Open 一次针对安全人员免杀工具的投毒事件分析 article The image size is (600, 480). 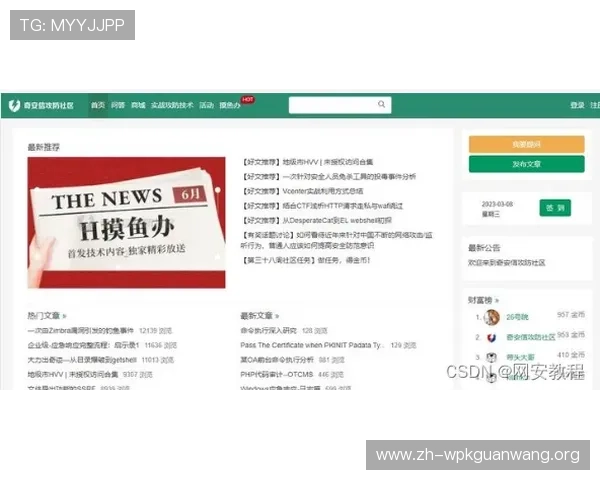pyautogui.click(x=328, y=176)
